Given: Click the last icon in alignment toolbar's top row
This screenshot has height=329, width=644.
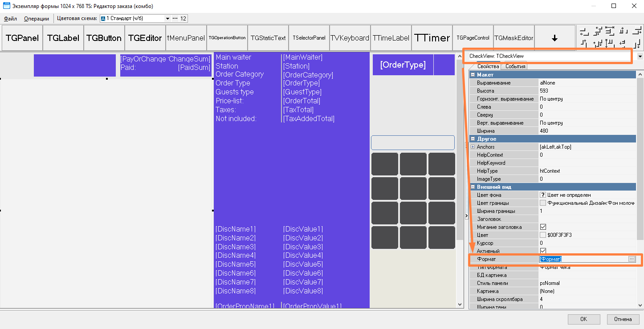Looking at the screenshot, I should 636,31.
